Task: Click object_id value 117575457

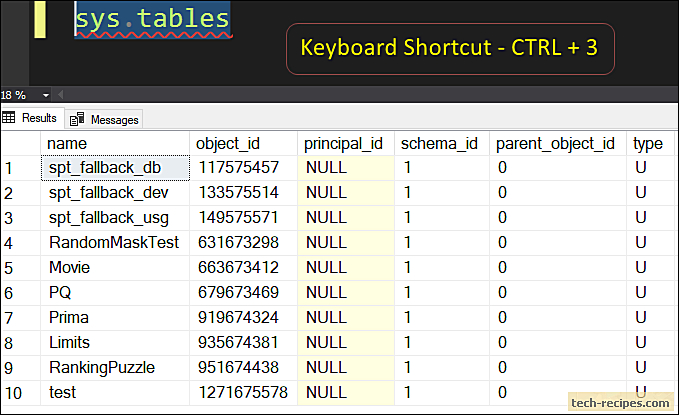Action: 243,168
